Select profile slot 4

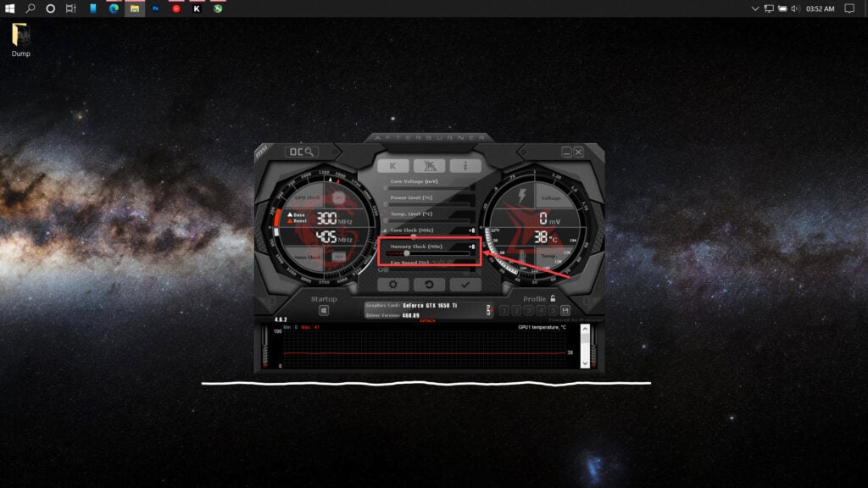click(x=541, y=310)
